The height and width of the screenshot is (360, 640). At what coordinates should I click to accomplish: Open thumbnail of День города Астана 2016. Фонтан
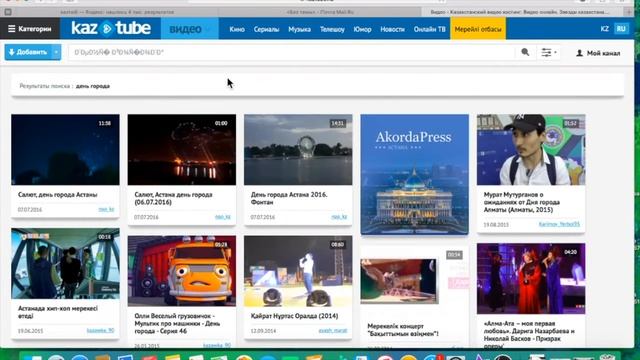pos(298,149)
